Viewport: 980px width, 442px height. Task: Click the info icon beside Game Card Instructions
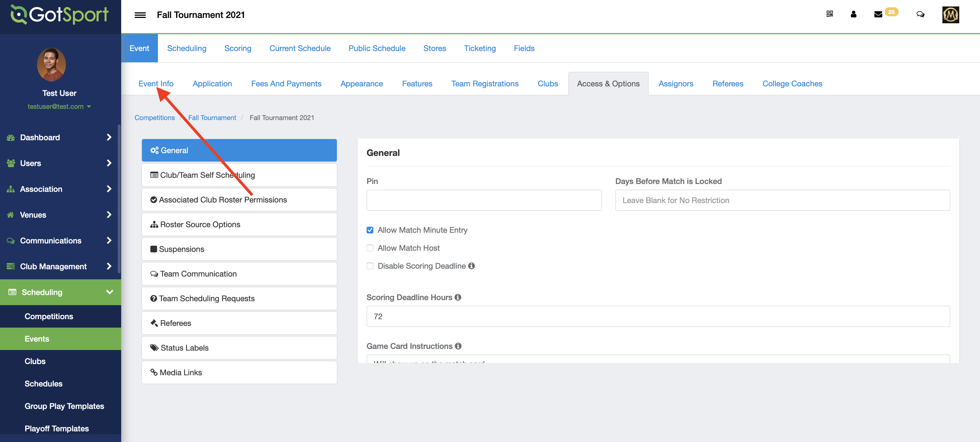[458, 346]
